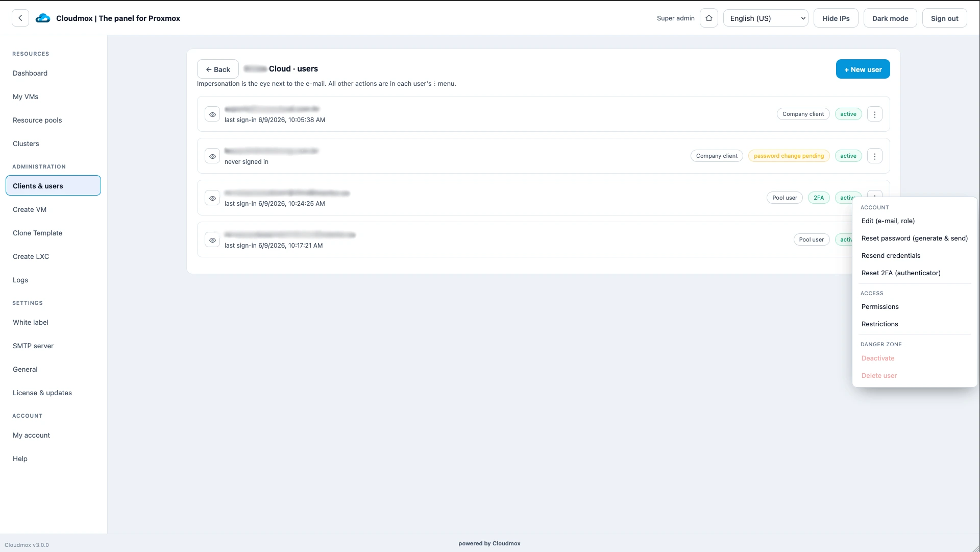Viewport: 980px width, 552px height.
Task: Open Clone Template page
Action: click(x=53, y=233)
